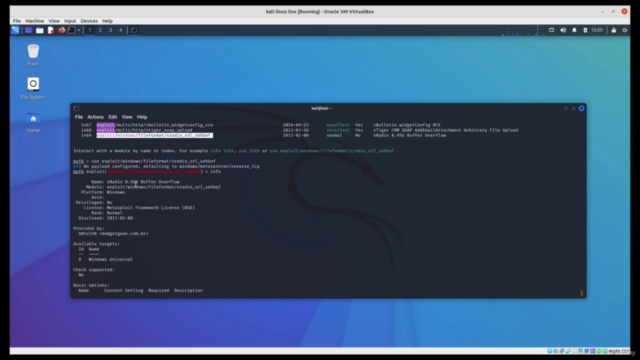The image size is (640, 360).
Task: Open terminal Actions menu
Action: (96, 117)
